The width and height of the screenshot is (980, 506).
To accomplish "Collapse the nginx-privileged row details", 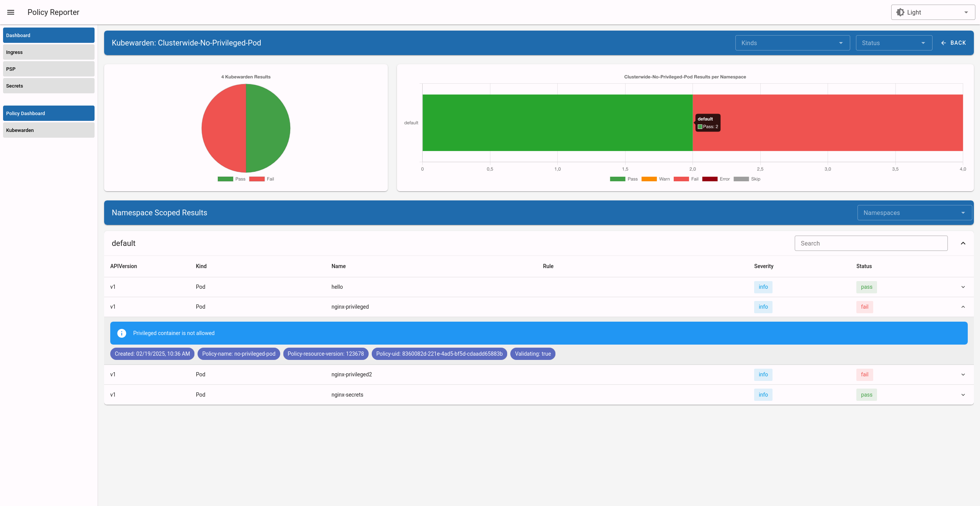I will tap(963, 307).
